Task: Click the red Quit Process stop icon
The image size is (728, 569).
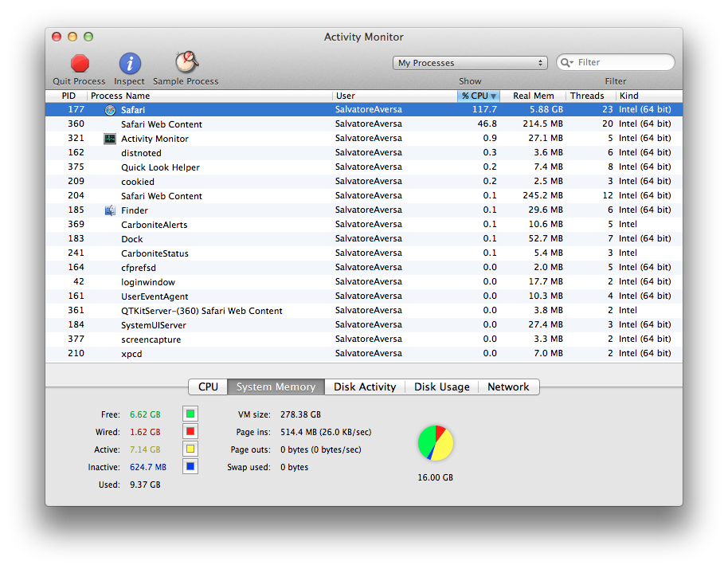Action: 80,64
